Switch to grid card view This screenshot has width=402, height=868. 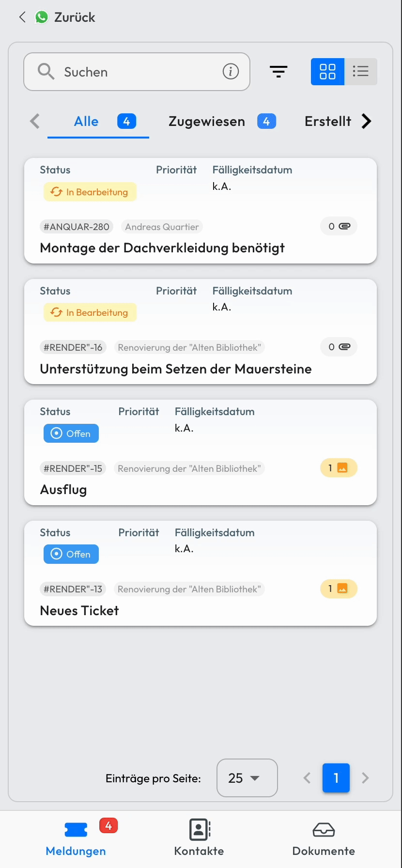tap(327, 72)
